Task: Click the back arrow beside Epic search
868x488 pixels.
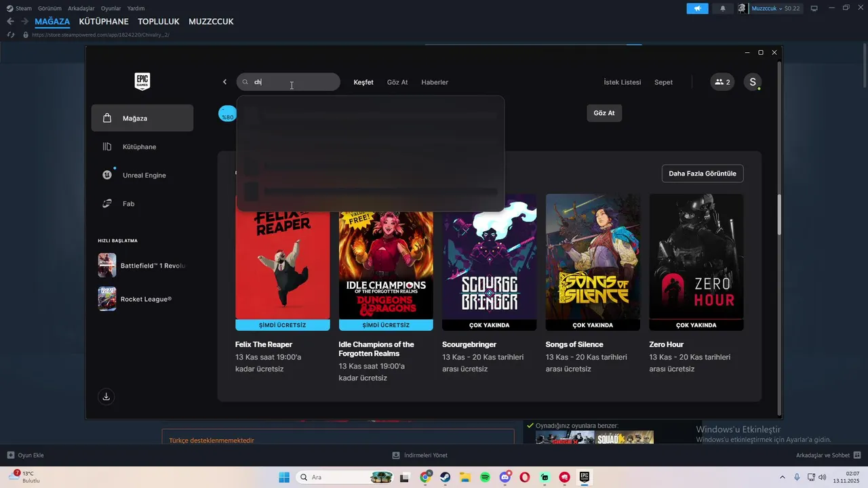Action: click(224, 82)
